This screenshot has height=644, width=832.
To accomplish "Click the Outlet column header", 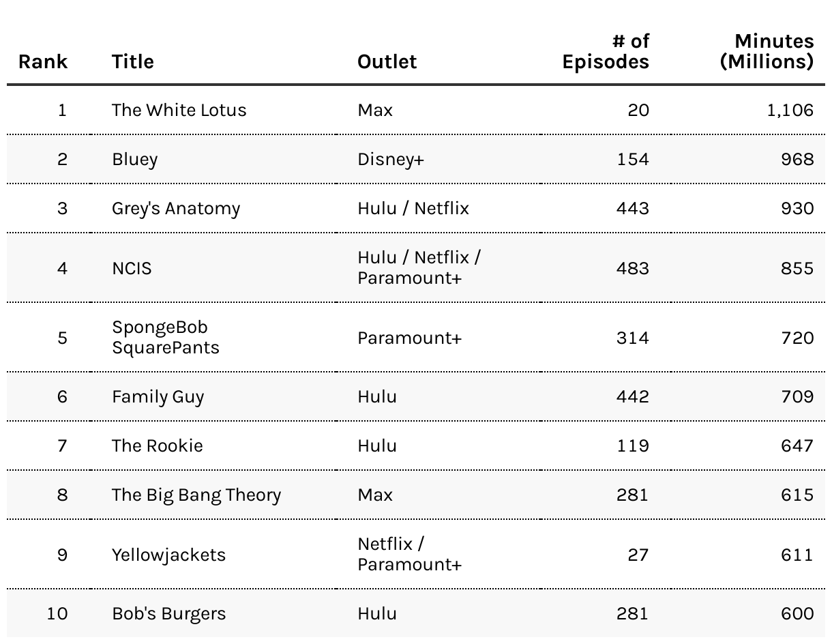I will pos(387,61).
